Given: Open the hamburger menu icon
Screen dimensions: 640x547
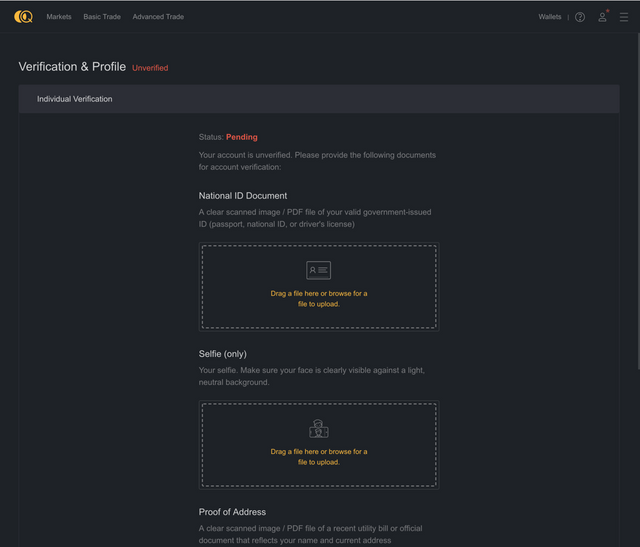Looking at the screenshot, I should [623, 17].
